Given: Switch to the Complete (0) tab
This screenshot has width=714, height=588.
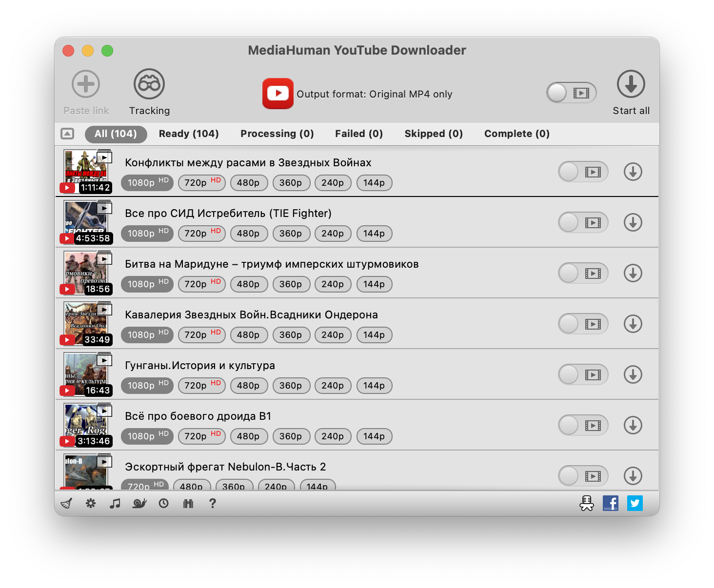Looking at the screenshot, I should point(516,134).
